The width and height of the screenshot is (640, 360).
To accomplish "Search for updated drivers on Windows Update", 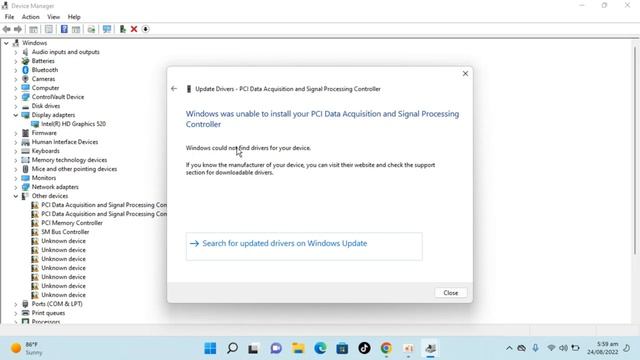I will [x=304, y=246].
